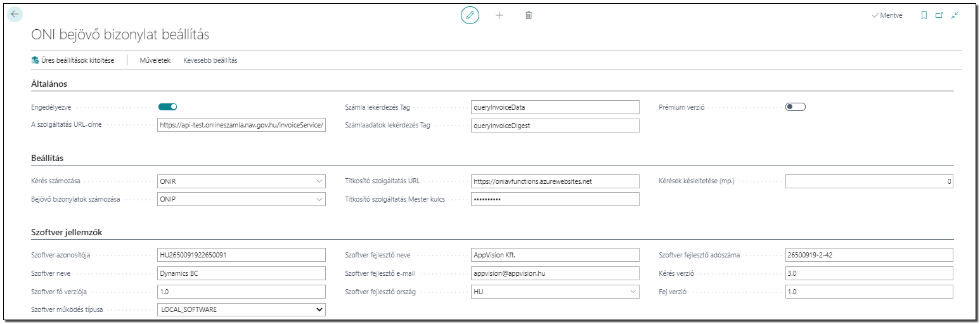Image resolution: width=980 pixels, height=324 pixels.
Task: Click the plus icon to add new record
Action: (x=500, y=15)
